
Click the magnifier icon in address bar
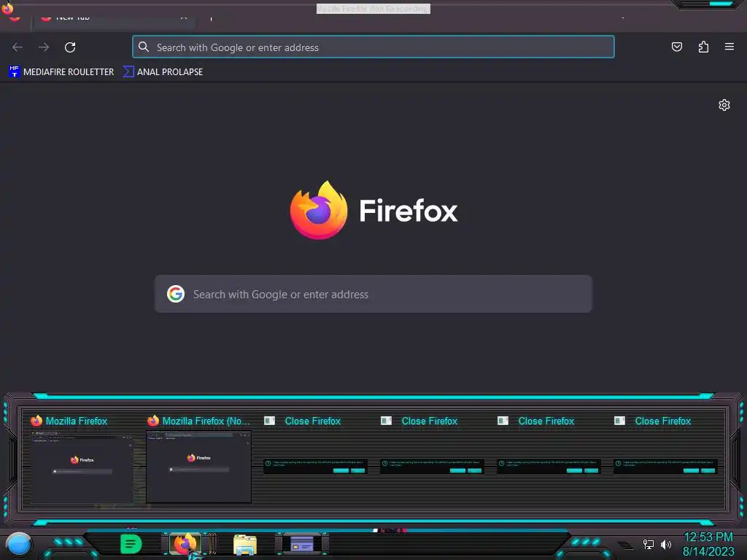point(144,47)
